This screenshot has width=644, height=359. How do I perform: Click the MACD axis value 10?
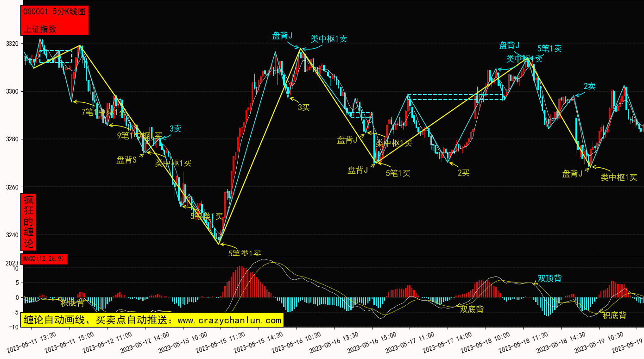tap(15, 268)
